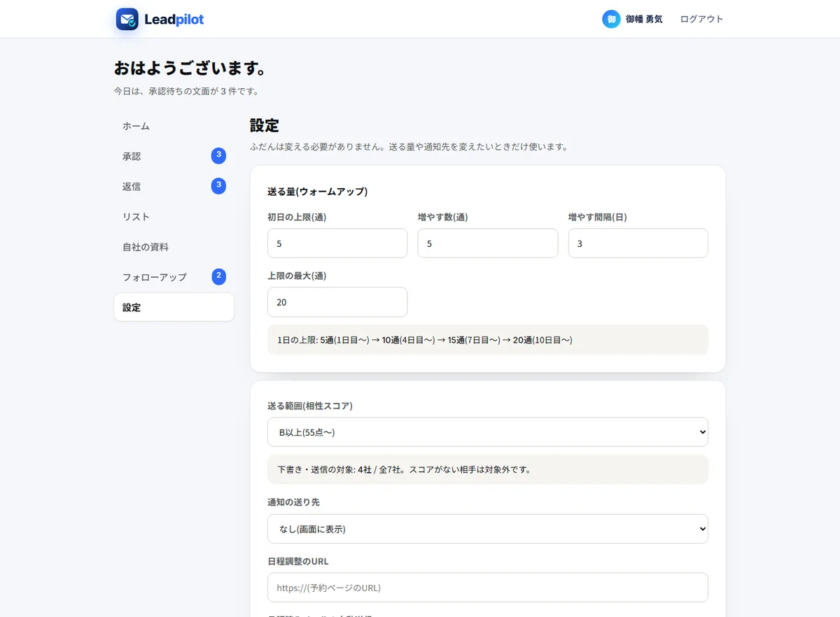Click the おはようございます。 greeting heading

click(191, 69)
